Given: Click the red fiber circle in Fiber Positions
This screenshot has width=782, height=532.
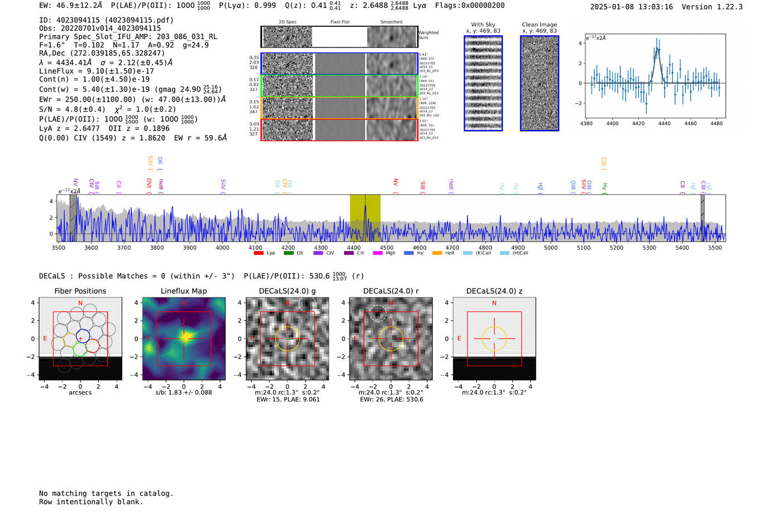Looking at the screenshot, I should point(93,345).
